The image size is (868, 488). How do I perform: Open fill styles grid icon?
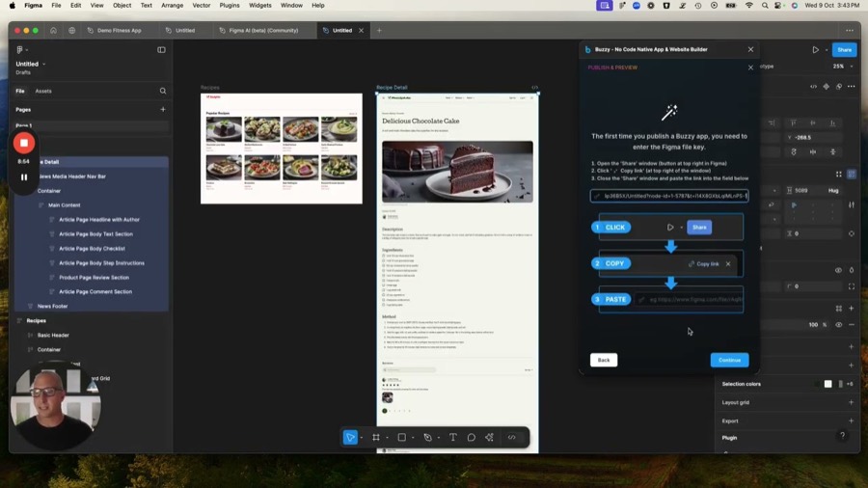(839, 309)
